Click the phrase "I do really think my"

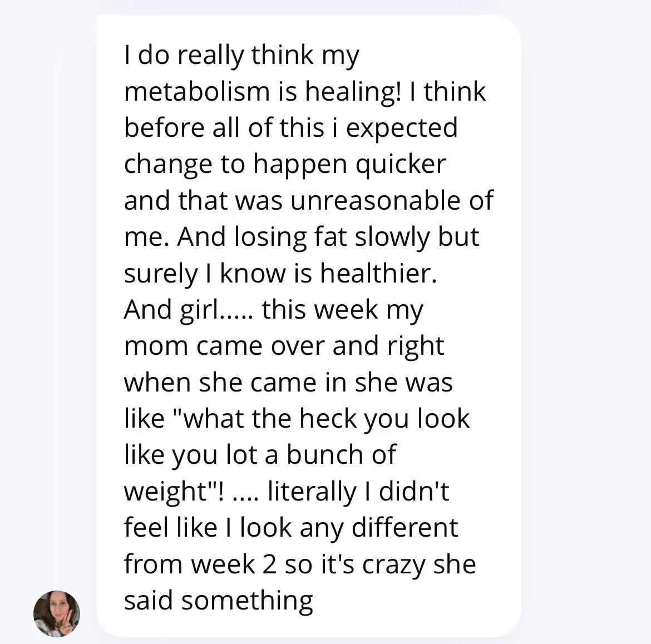[x=241, y=56]
